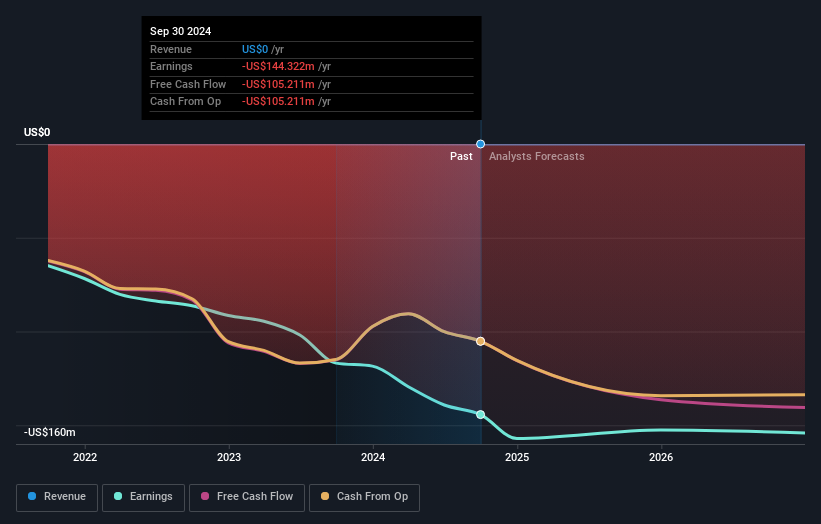Click the US$0 y-axis label
The width and height of the screenshot is (821, 524).
(37, 132)
